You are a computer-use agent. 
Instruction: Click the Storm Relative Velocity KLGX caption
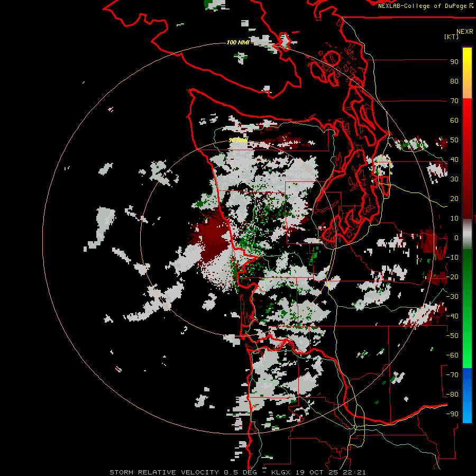tap(237, 472)
